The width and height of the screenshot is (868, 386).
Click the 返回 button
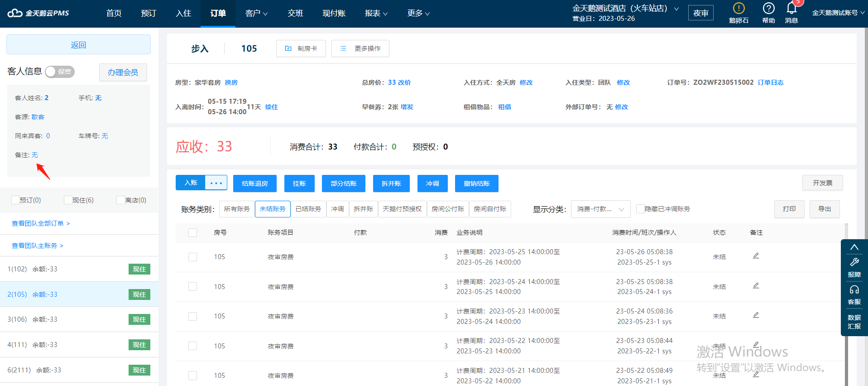[x=78, y=44]
